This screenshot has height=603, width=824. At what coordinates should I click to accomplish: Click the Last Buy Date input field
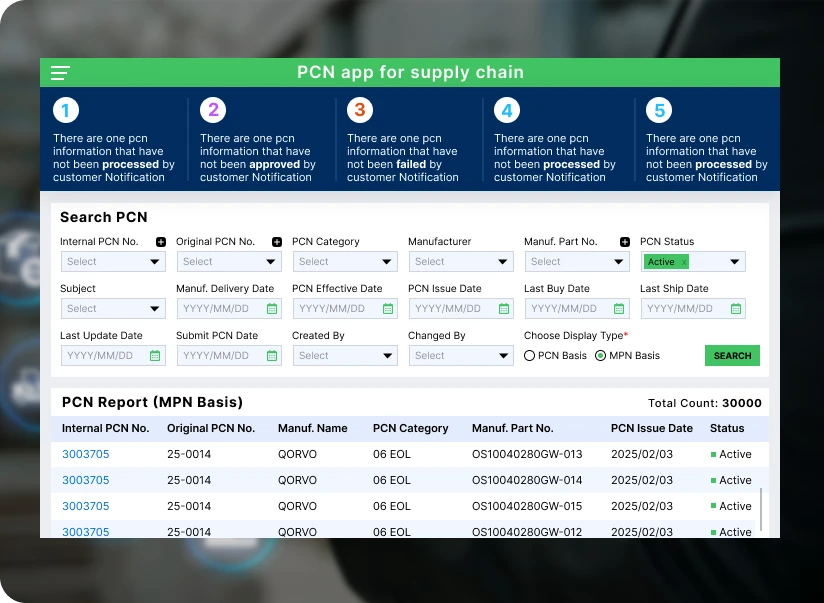pos(568,309)
